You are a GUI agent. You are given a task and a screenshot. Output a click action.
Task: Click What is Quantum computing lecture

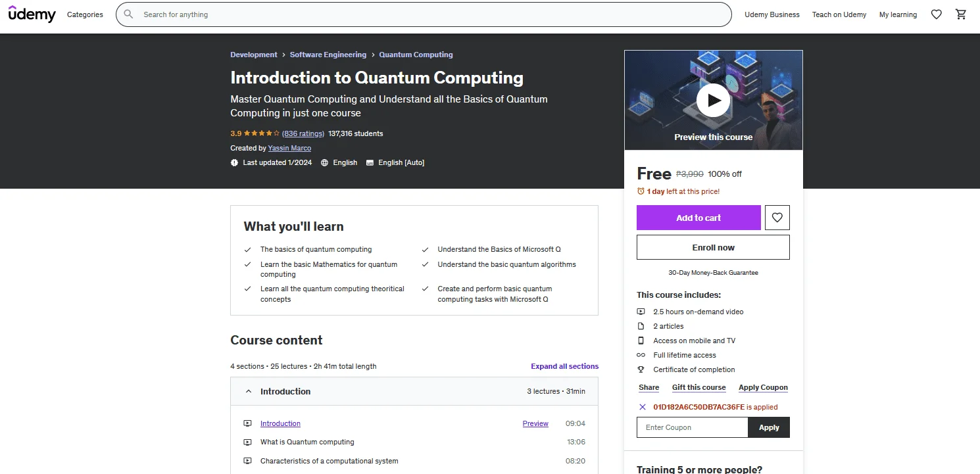tap(307, 442)
